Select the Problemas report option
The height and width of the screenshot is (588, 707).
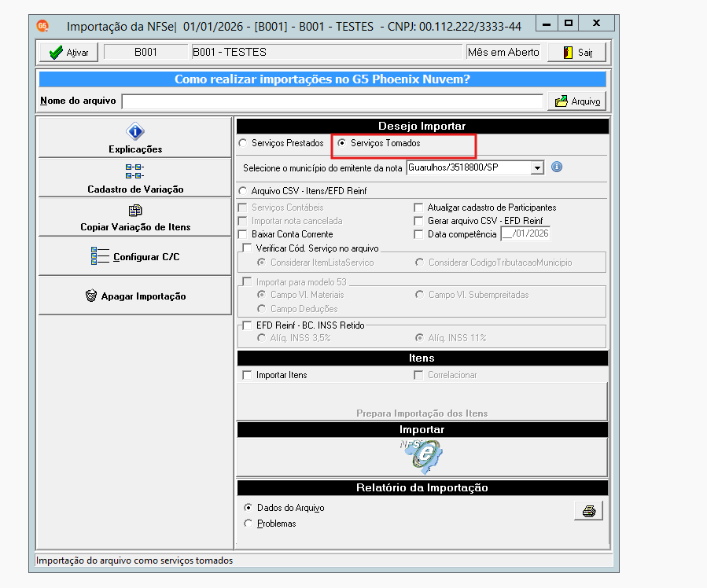248,523
